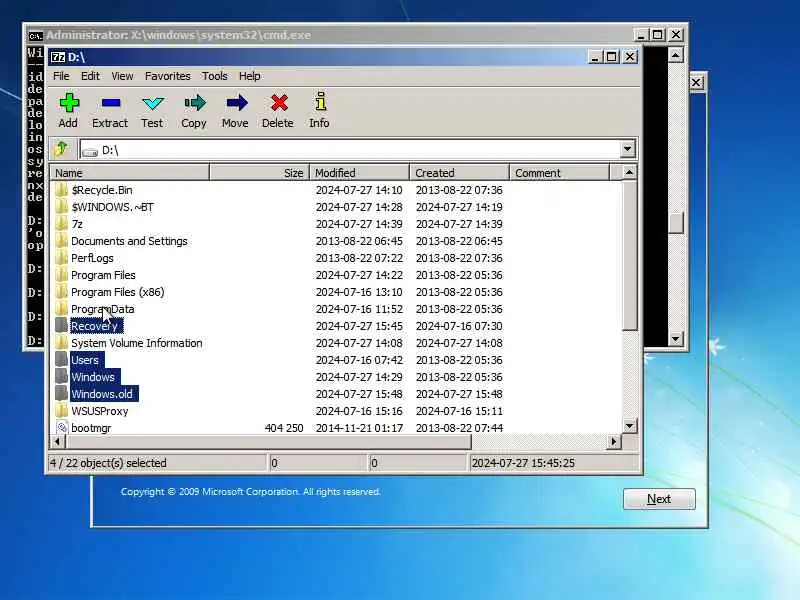Click file list scroll right arrow
800x600 pixels.
click(614, 442)
